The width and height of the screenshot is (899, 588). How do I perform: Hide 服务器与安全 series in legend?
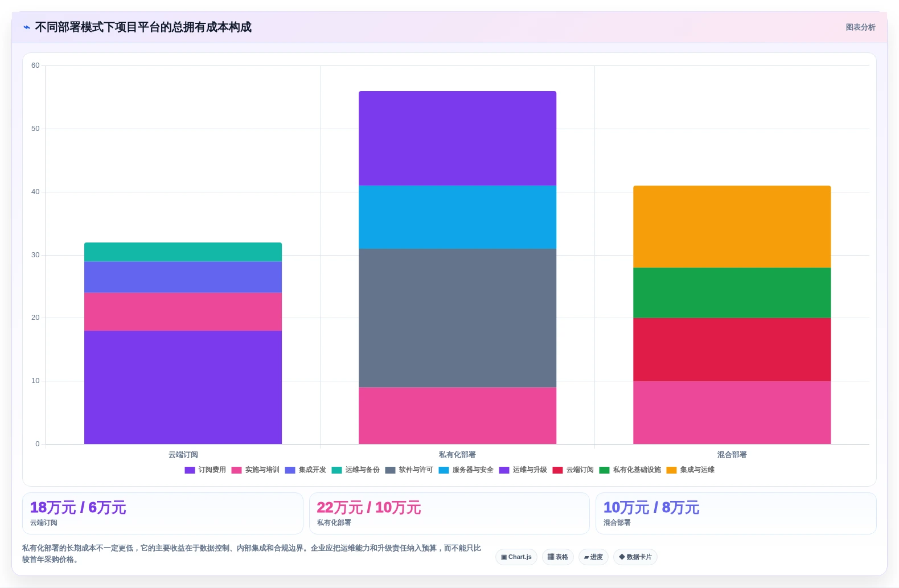click(466, 470)
